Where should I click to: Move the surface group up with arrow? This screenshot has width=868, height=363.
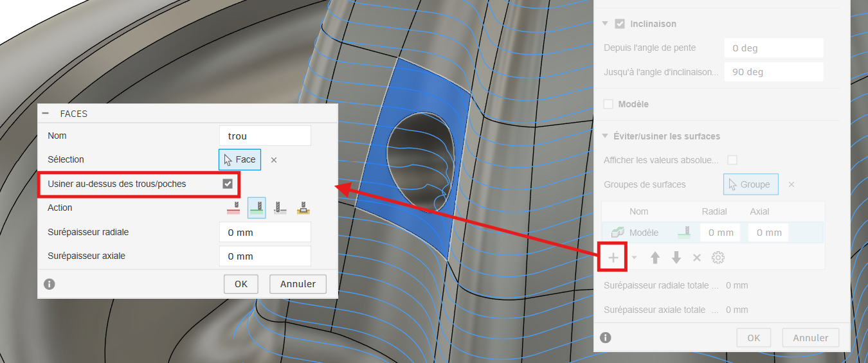(x=655, y=258)
